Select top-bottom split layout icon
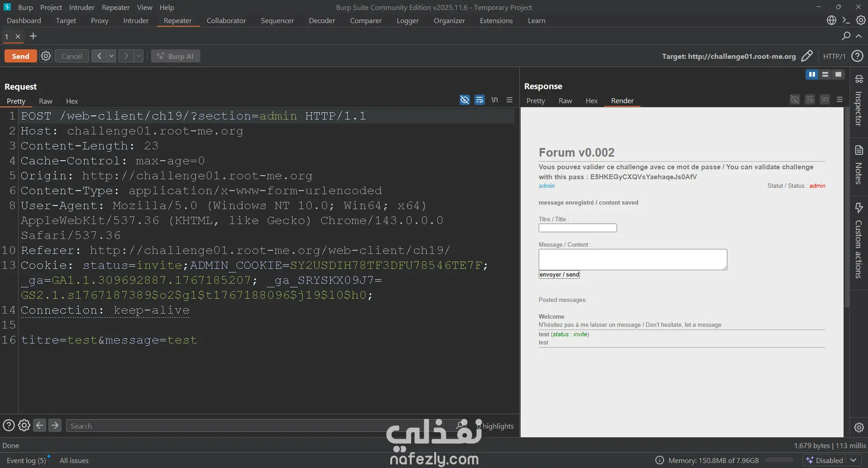Viewport: 868px width, 468px height. tap(825, 74)
